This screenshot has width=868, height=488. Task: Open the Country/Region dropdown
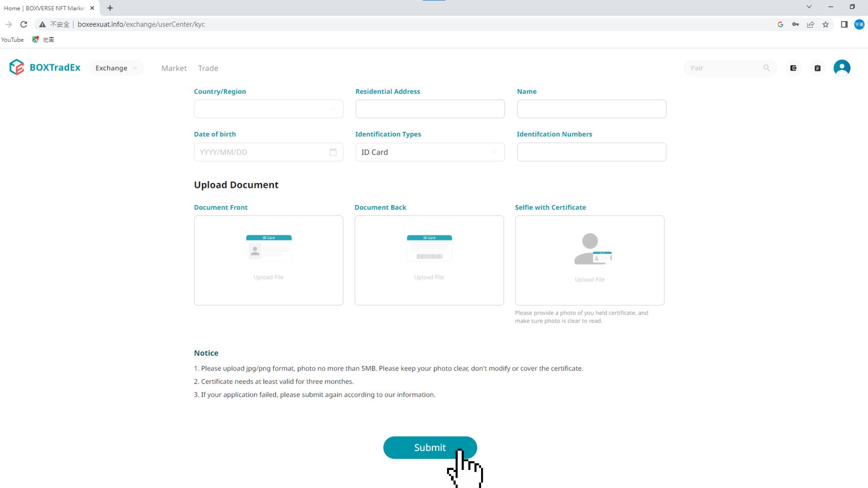[269, 109]
